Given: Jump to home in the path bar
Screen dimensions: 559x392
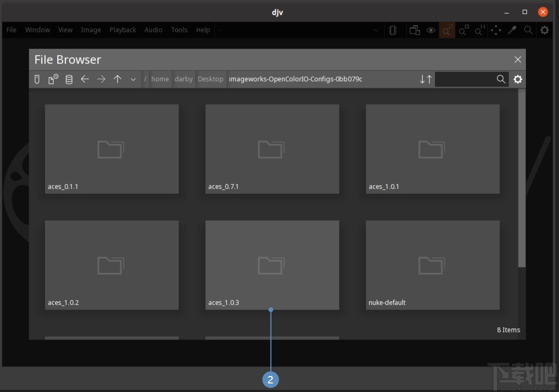Looking at the screenshot, I should click(x=160, y=79).
